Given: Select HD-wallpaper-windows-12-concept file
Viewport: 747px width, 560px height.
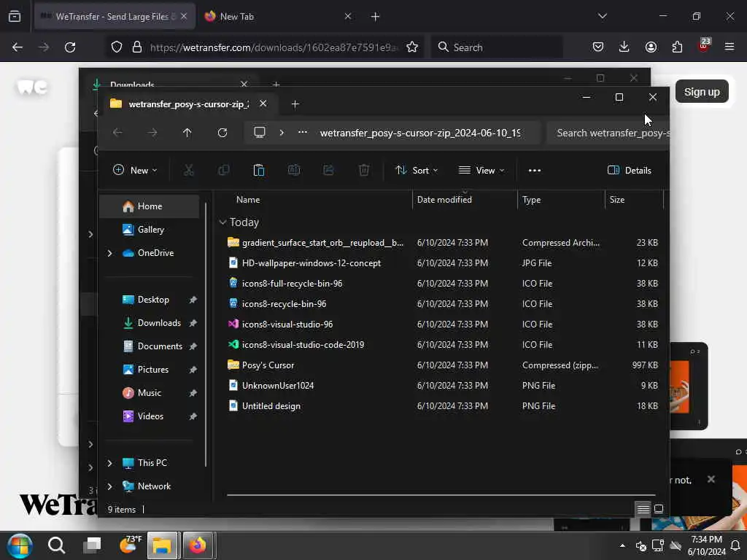Looking at the screenshot, I should tap(441, 263).
